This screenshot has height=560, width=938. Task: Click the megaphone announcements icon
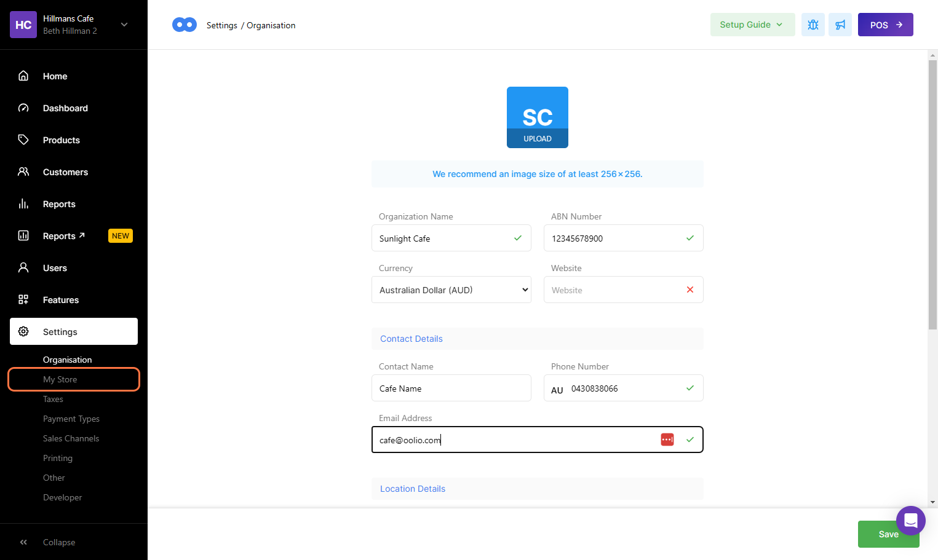coord(840,25)
